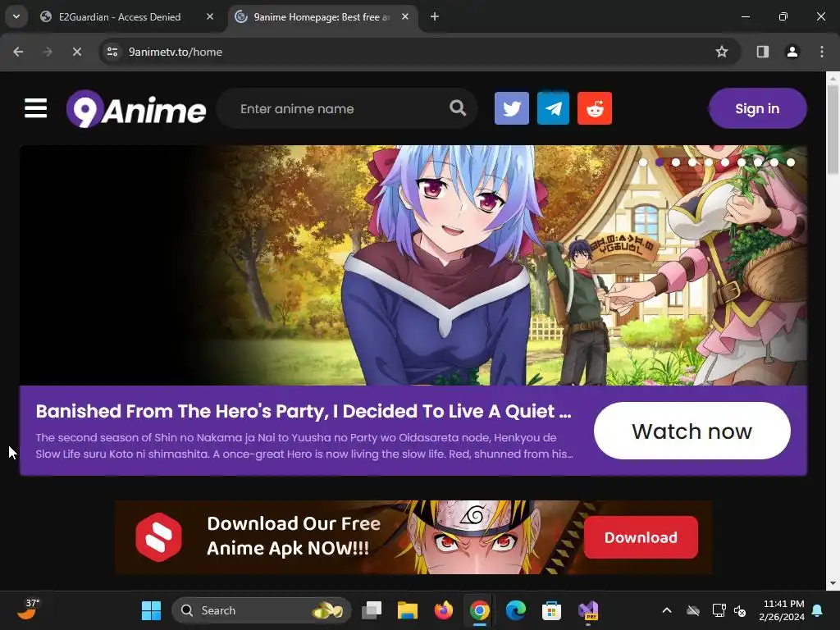Show hidden system tray icons
Viewport: 840px width, 630px height.
[667, 610]
